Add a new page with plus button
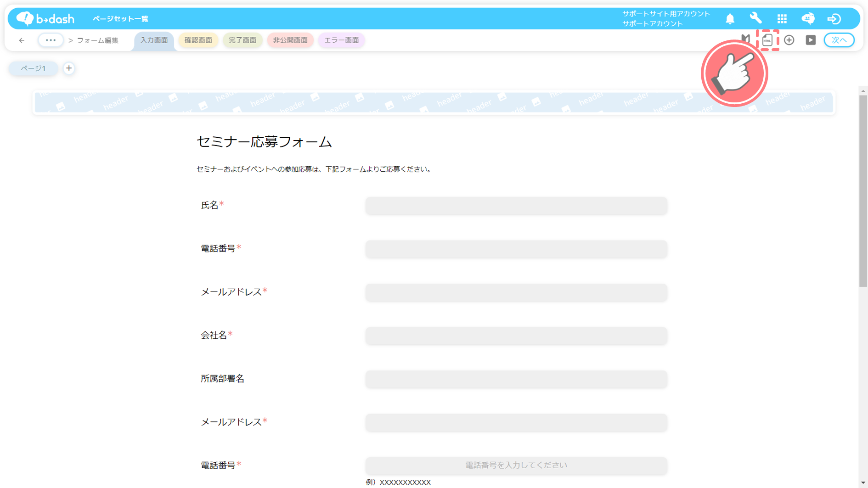Image resolution: width=868 pixels, height=488 pixels. point(69,68)
